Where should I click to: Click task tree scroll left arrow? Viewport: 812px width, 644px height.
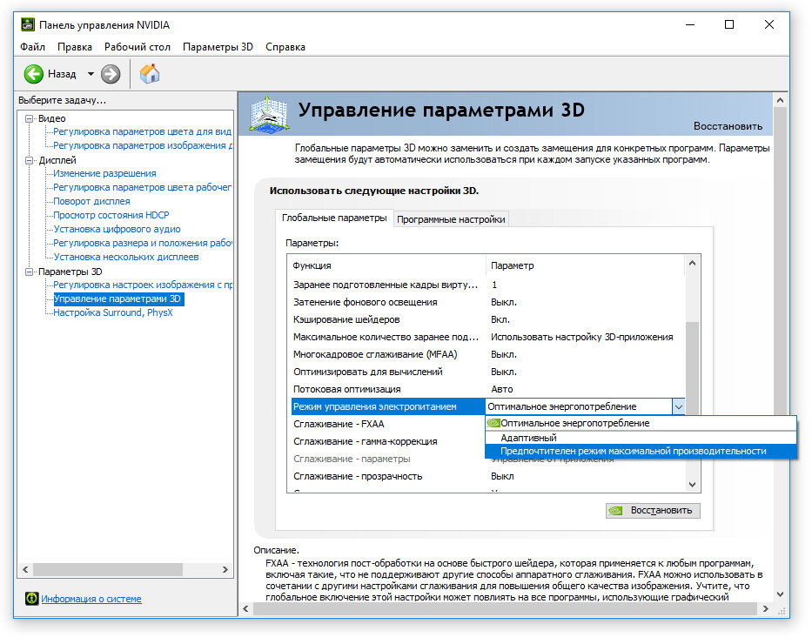[25, 569]
